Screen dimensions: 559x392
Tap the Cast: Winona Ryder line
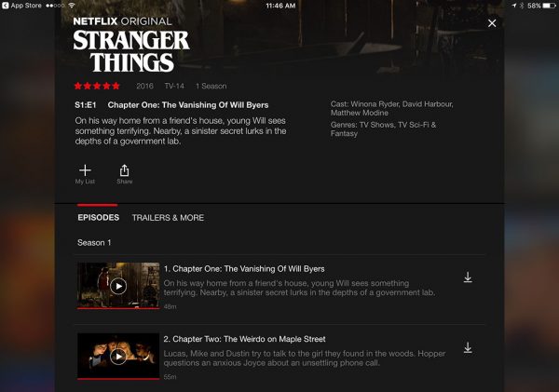point(392,108)
